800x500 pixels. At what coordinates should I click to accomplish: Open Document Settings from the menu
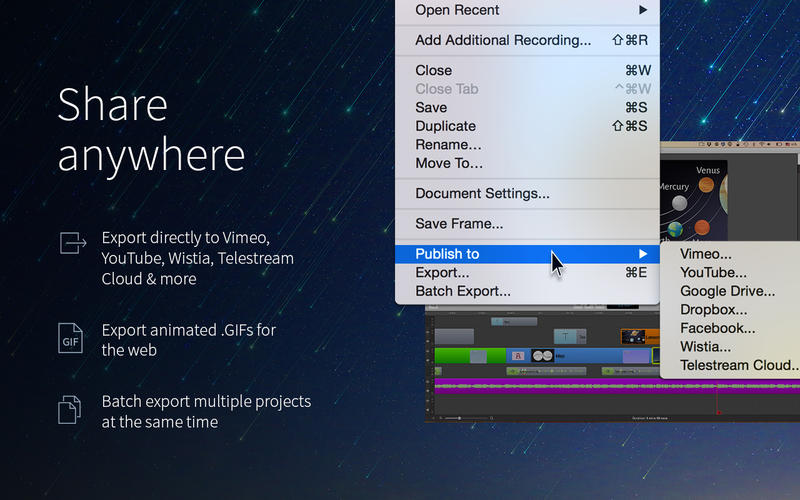coord(482,193)
